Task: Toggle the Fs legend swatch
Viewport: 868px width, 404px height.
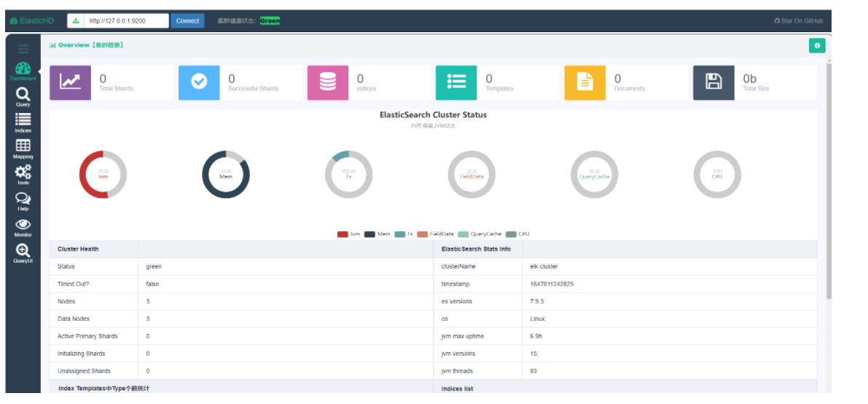Action: (x=399, y=234)
